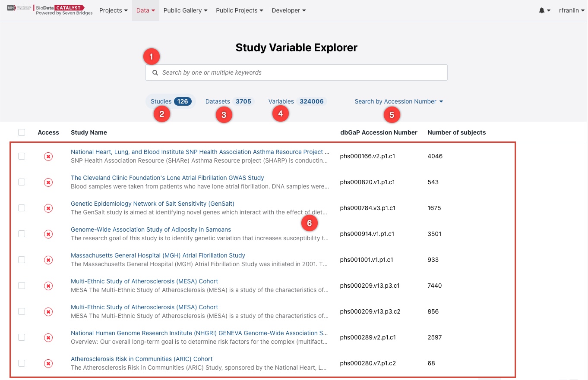Expand the Public Gallery menu
Viewport: 588px width, 380px height.
pyautogui.click(x=185, y=10)
